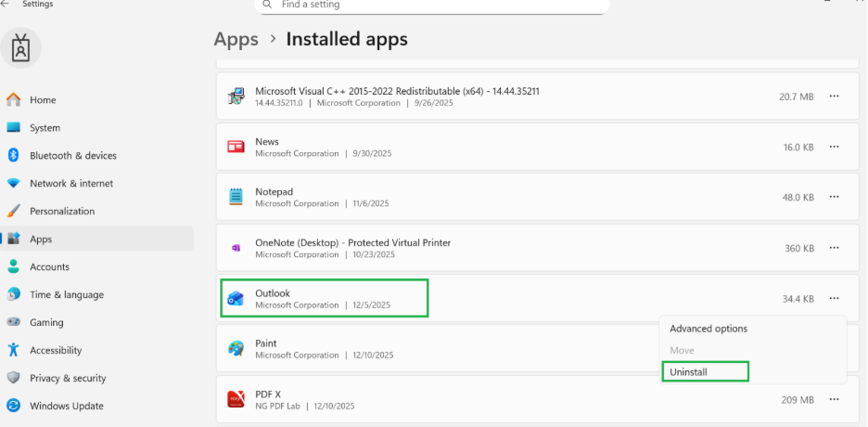
Task: Open more options for News
Action: pyautogui.click(x=835, y=147)
